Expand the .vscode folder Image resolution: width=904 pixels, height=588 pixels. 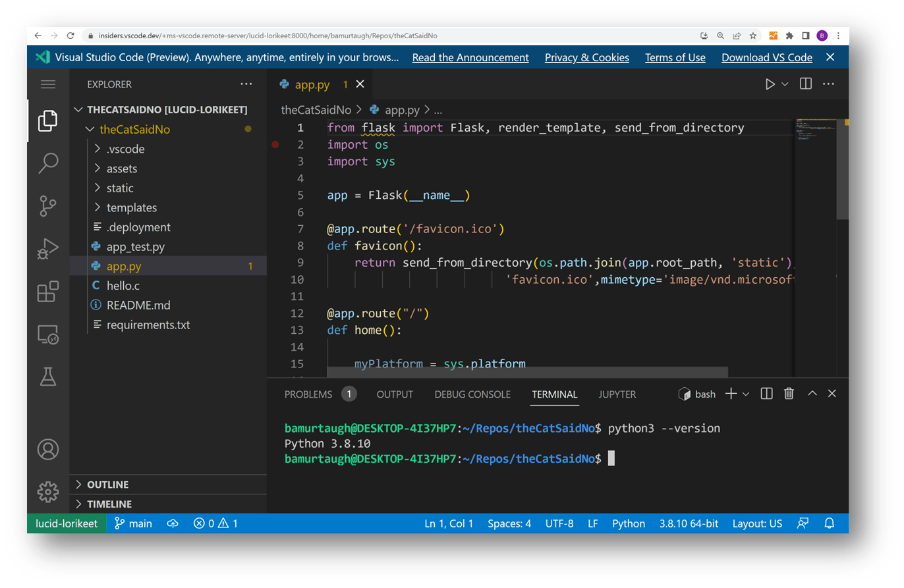coord(168,149)
